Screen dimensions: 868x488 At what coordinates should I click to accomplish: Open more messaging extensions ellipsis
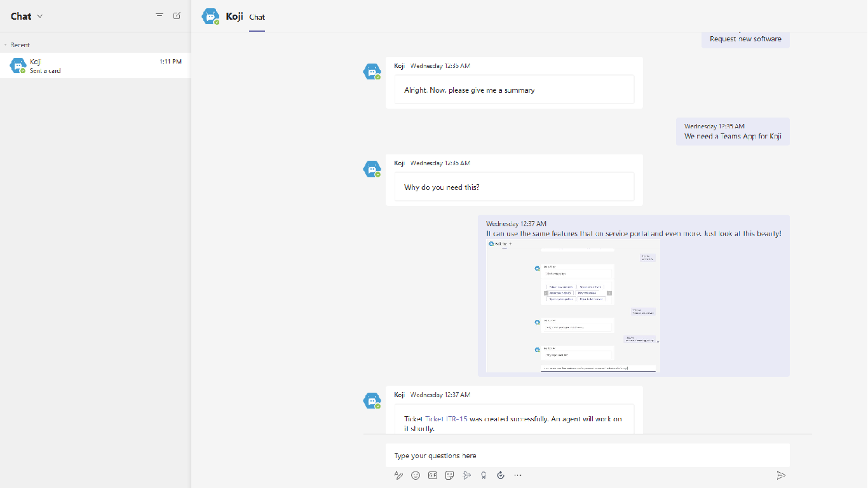click(x=518, y=475)
